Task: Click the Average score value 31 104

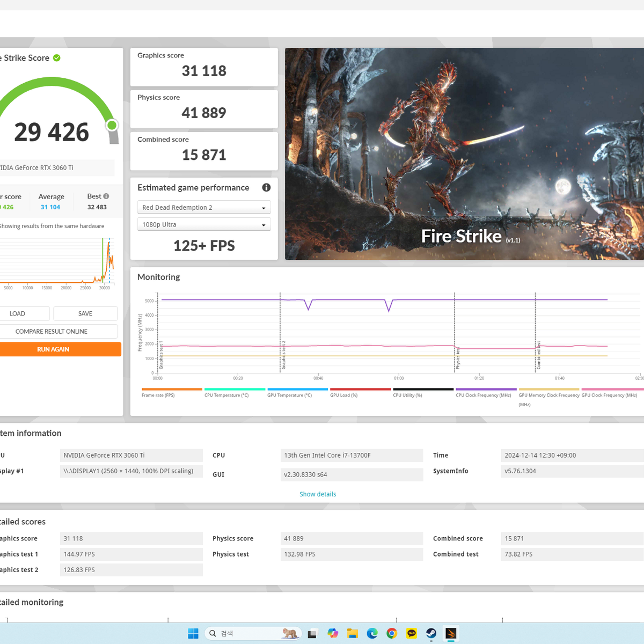Action: pos(50,207)
